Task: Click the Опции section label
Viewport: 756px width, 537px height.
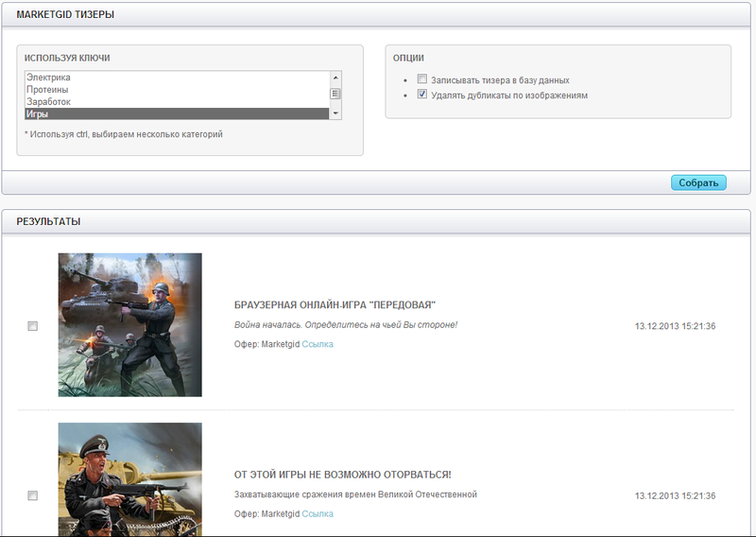Action: pyautogui.click(x=408, y=58)
